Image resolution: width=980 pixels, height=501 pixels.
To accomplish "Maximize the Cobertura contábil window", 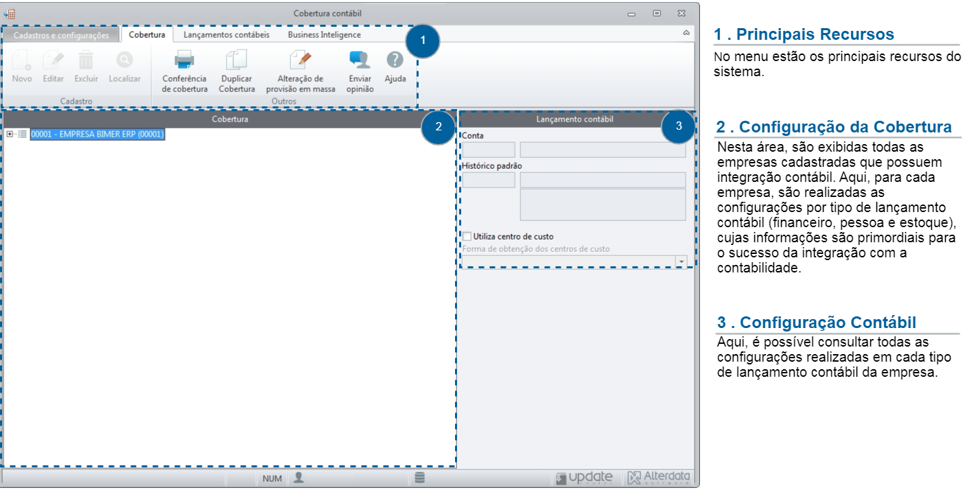I will coord(657,14).
